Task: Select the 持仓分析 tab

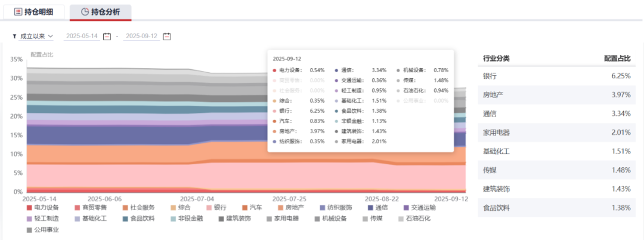Action: [100, 12]
